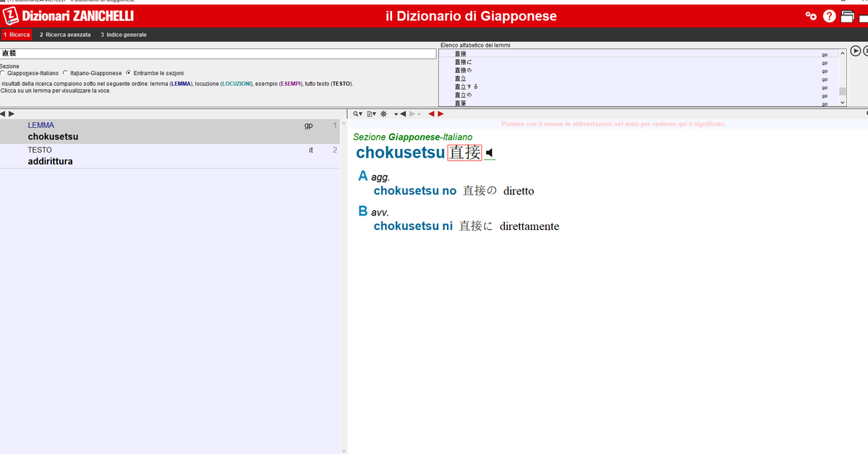868x454 pixels.
Task: Click the search input field with 直接
Action: point(218,53)
